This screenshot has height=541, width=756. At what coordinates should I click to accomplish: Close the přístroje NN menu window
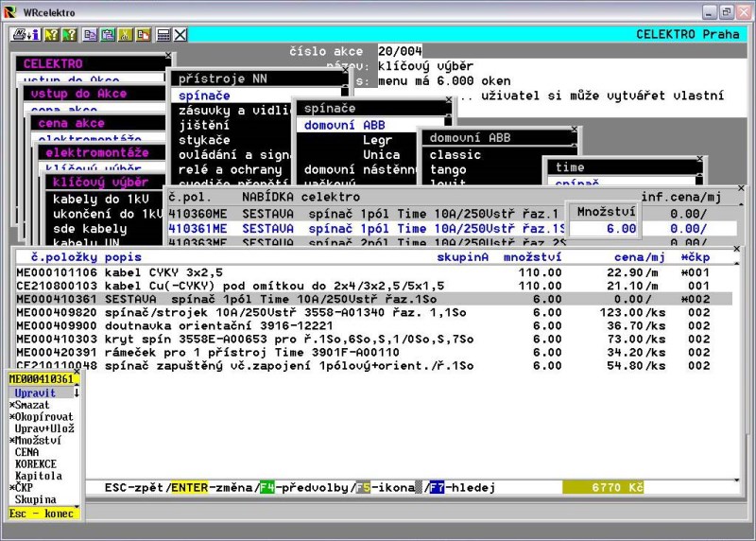345,69
